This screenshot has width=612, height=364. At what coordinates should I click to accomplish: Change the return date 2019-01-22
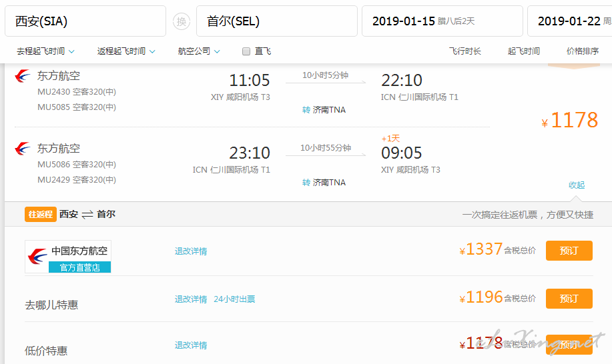coord(570,21)
